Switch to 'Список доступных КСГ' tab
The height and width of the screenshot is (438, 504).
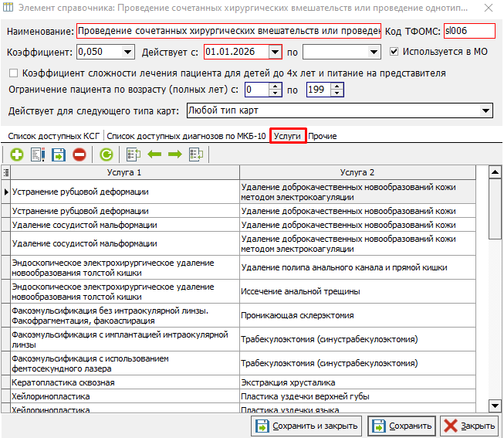(54, 136)
